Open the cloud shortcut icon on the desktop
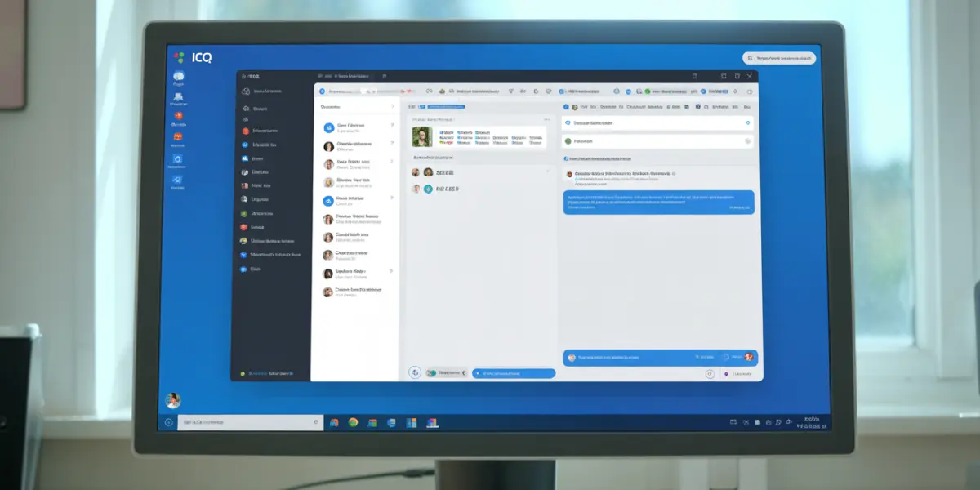The width and height of the screenshot is (980, 490). coord(178,77)
